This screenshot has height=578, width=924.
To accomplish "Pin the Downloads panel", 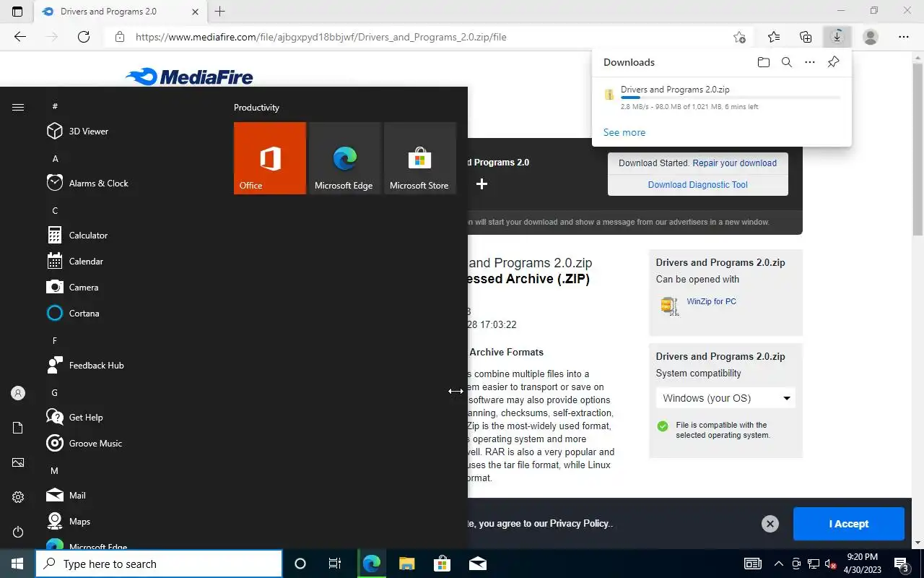I will [833, 62].
